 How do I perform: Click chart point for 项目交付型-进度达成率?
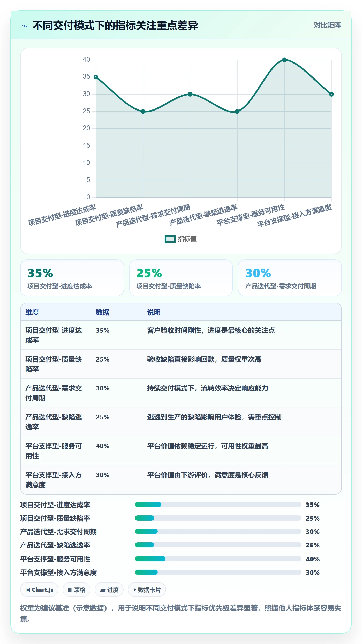tap(96, 77)
